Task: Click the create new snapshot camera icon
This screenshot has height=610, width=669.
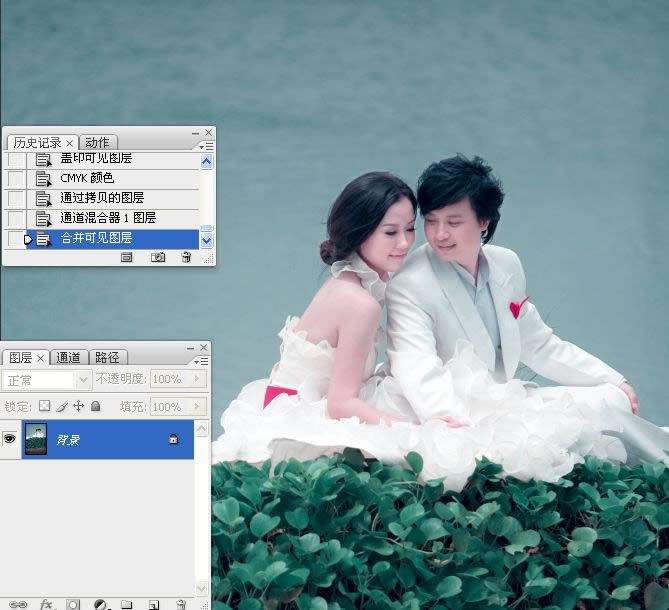Action: pos(158,257)
